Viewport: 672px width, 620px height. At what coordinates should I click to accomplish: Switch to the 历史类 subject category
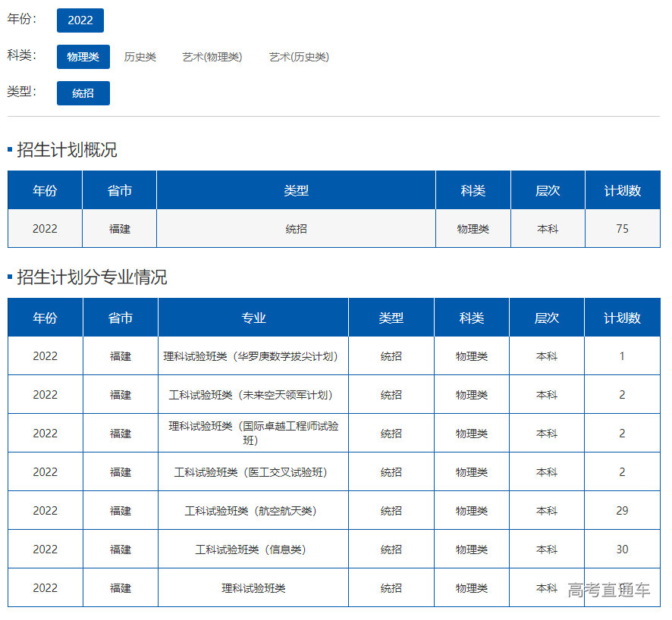coord(140,57)
